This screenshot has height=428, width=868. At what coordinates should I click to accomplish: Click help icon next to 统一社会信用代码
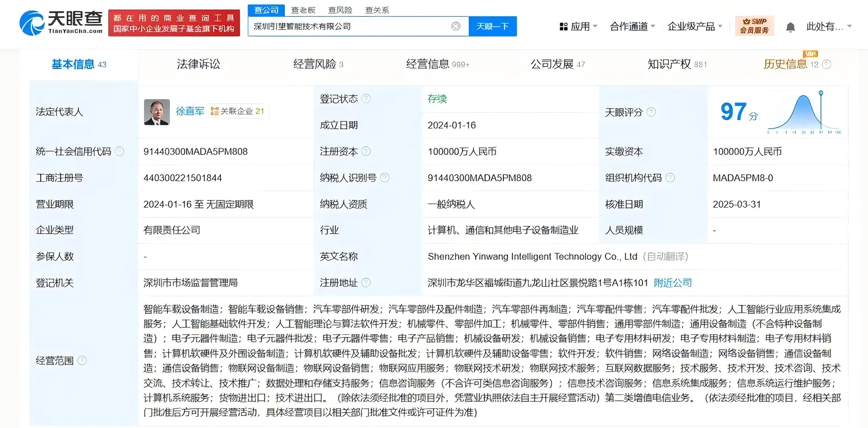(x=120, y=151)
